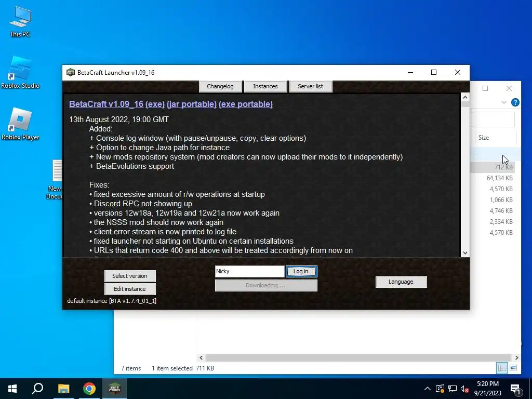Image resolution: width=532 pixels, height=399 pixels.
Task: Click the File Explorer search box
Action: point(493,119)
